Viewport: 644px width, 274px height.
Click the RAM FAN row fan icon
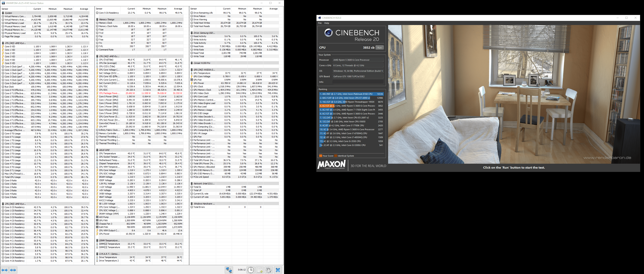click(x=97, y=227)
